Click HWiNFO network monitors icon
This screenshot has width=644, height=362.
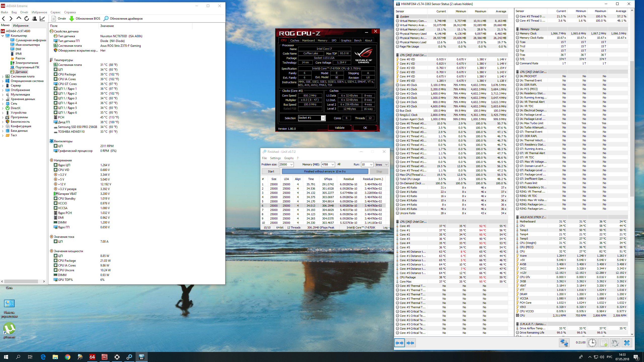pyautogui.click(x=564, y=343)
